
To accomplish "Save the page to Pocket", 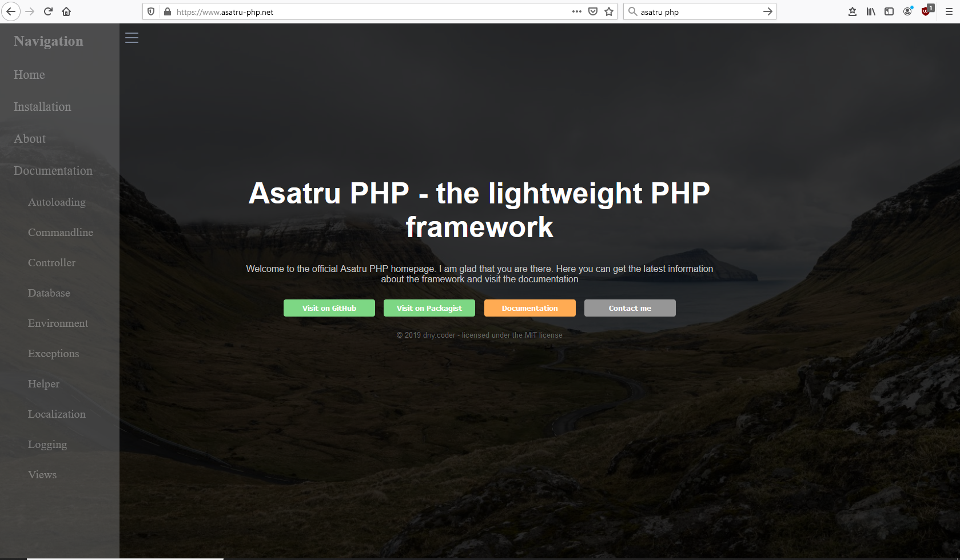I will click(592, 11).
